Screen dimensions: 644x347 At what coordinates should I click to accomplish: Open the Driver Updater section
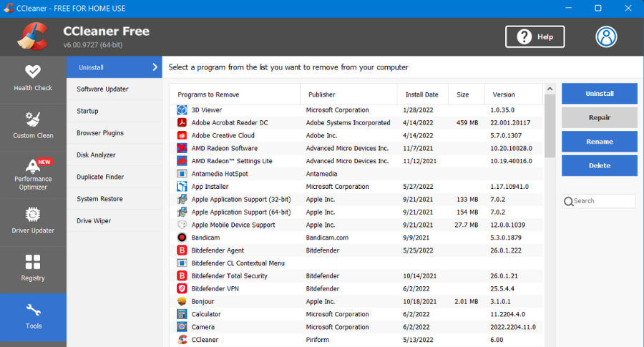coord(33,223)
